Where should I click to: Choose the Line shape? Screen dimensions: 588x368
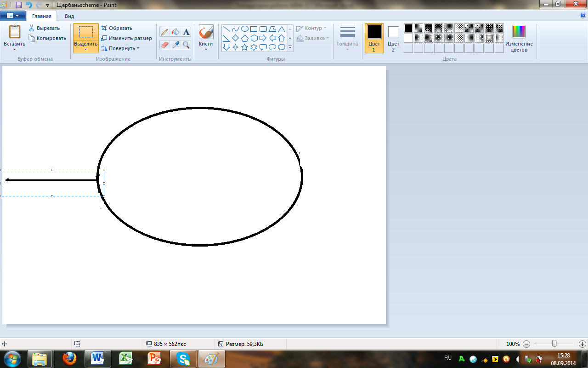tap(226, 29)
